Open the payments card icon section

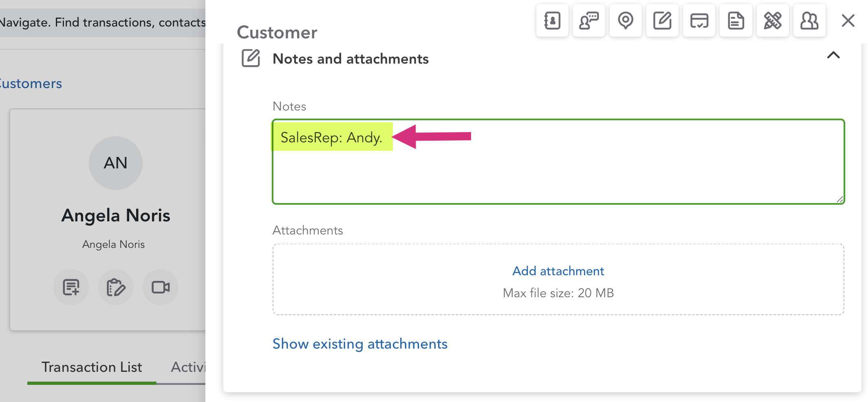699,21
